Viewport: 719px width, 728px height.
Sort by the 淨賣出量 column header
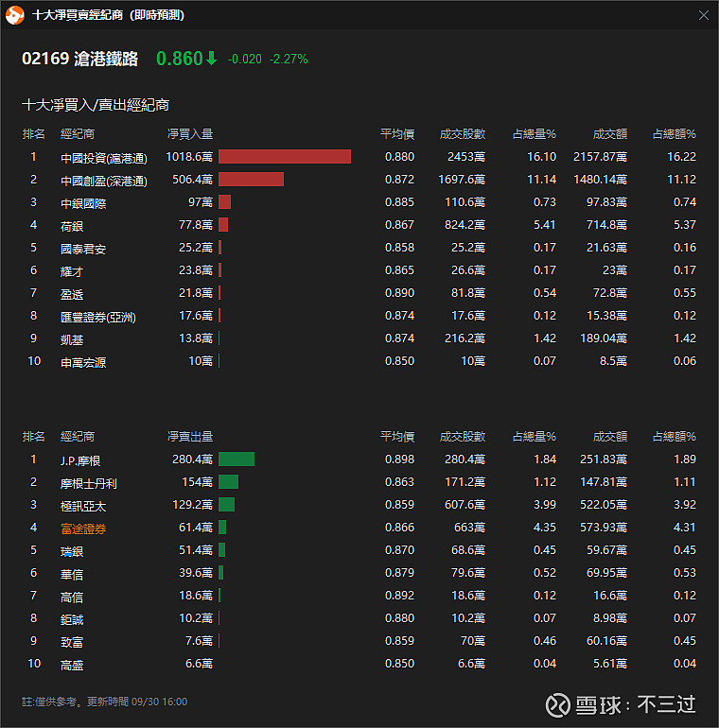click(x=190, y=437)
